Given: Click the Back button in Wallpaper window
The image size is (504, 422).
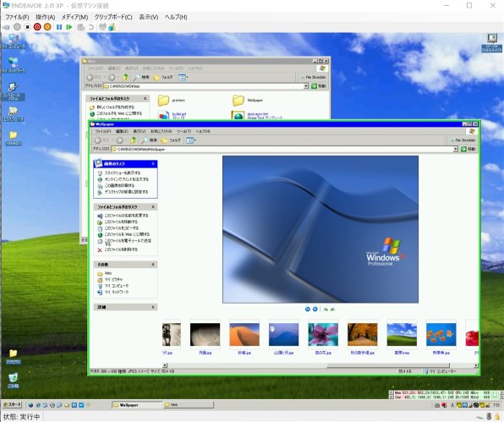Looking at the screenshot, I should 101,140.
